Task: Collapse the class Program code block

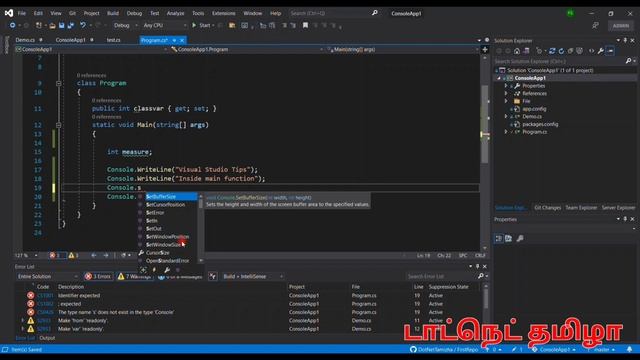Action: pos(59,83)
